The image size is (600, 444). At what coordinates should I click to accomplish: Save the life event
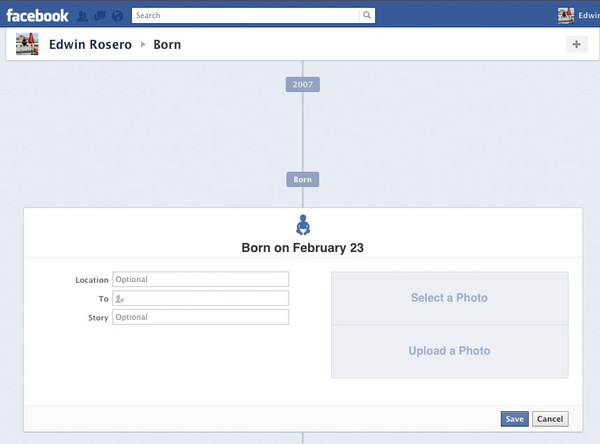click(515, 419)
